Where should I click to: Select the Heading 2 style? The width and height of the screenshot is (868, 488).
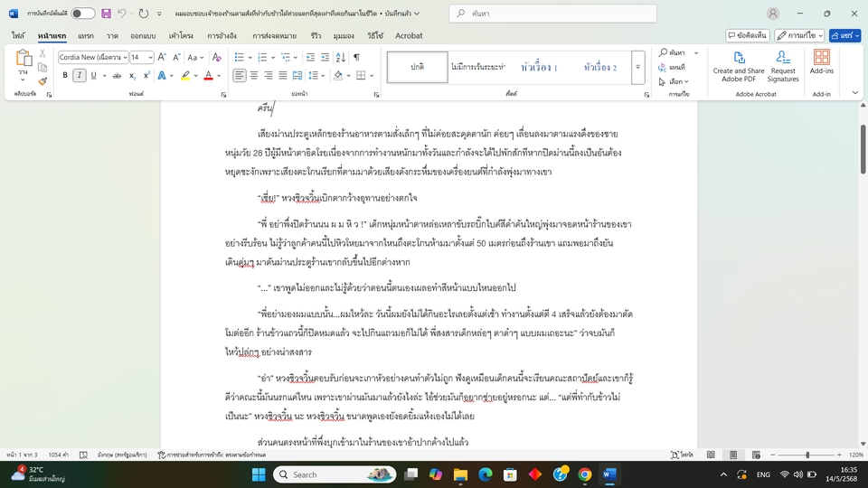pos(600,67)
